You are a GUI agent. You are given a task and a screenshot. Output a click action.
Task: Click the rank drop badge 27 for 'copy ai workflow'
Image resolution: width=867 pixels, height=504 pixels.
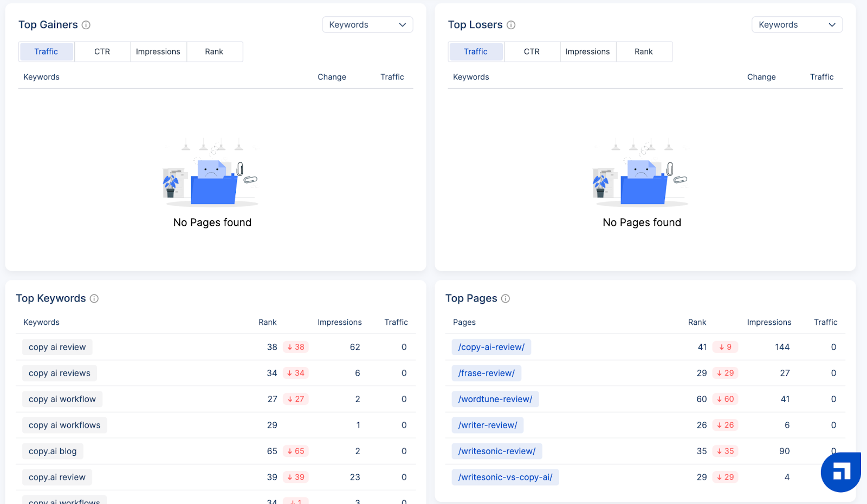click(296, 399)
